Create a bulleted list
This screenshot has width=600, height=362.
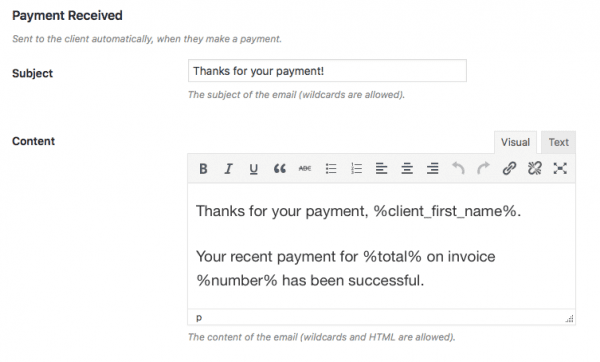tap(331, 168)
